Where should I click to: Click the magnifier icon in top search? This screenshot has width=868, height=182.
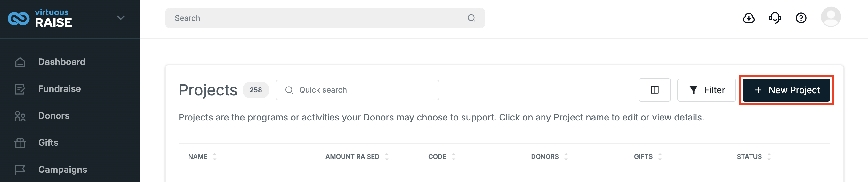471,18
